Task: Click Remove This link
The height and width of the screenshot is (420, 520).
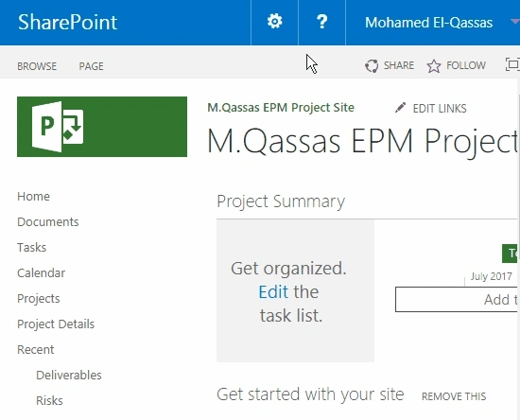Action: (x=454, y=396)
